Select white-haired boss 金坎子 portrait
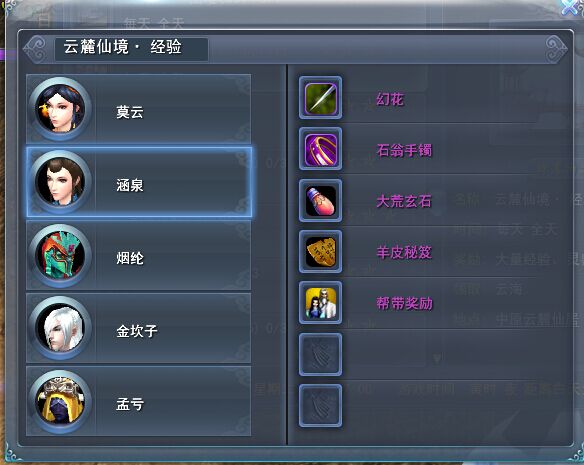The height and width of the screenshot is (465, 584). tap(60, 328)
